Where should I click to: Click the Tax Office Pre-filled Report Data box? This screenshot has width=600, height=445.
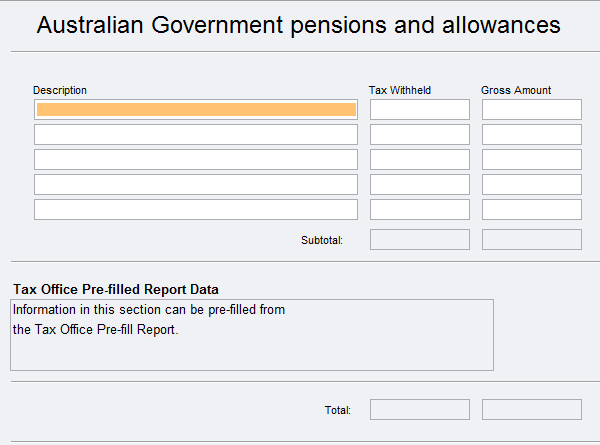point(252,335)
